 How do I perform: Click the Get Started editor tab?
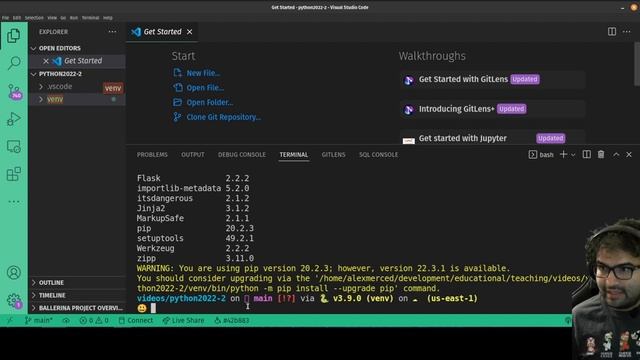pos(162,32)
